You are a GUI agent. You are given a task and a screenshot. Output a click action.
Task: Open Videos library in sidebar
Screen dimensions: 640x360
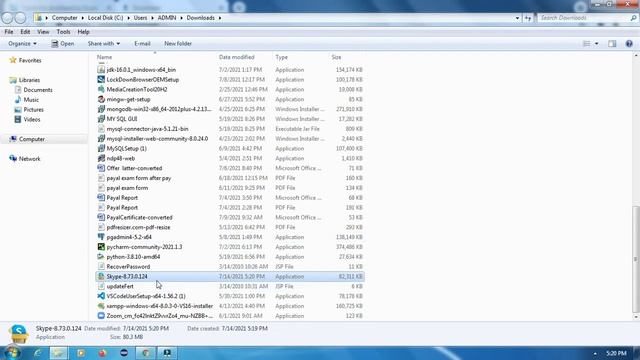click(32, 119)
